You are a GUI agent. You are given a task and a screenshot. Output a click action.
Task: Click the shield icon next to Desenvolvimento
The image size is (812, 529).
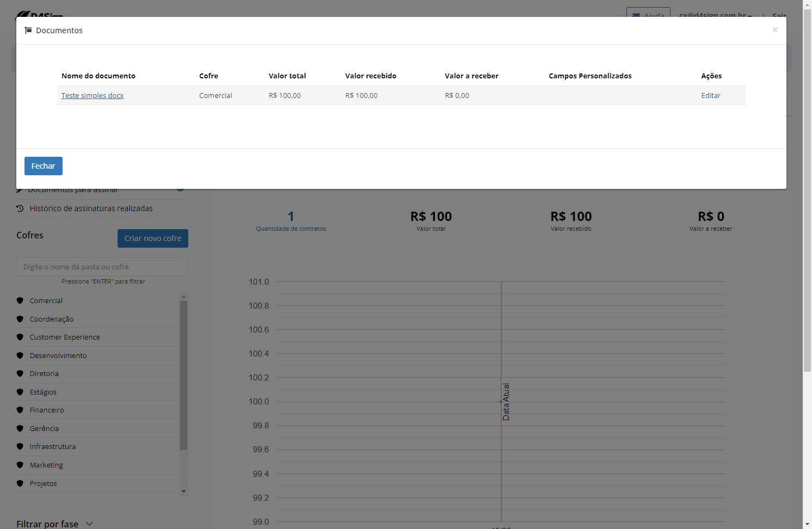pyautogui.click(x=20, y=355)
